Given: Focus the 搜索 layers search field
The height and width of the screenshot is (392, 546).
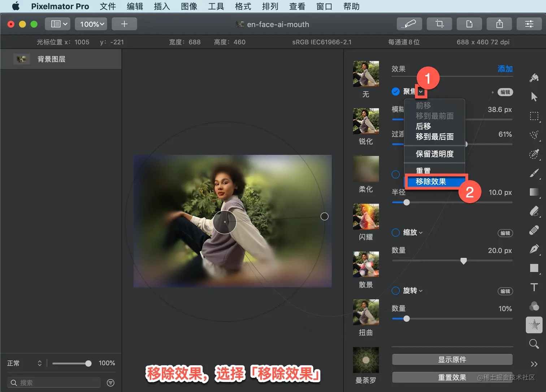Looking at the screenshot, I should [54, 383].
